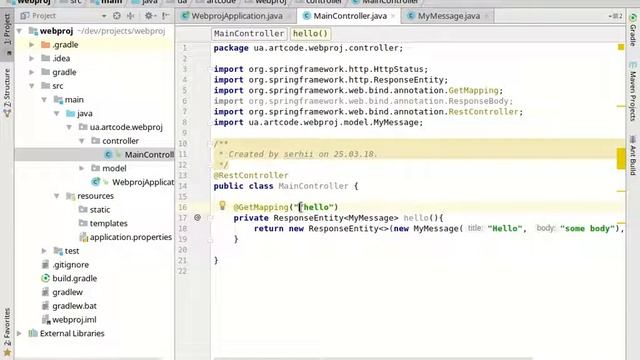Click the MainController breadcrumb in navigation bar

(386, 2)
